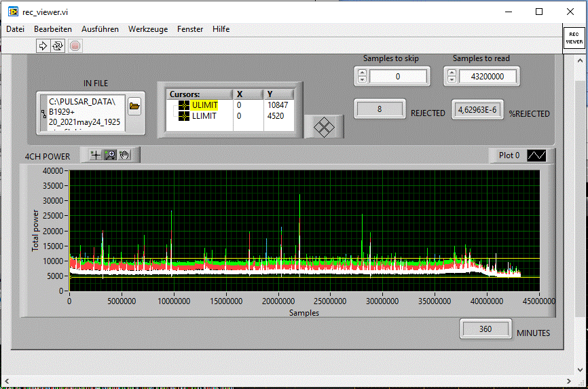Click the ULIMIT cursor glyph icon
The height and width of the screenshot is (389, 588).
pyautogui.click(x=184, y=105)
